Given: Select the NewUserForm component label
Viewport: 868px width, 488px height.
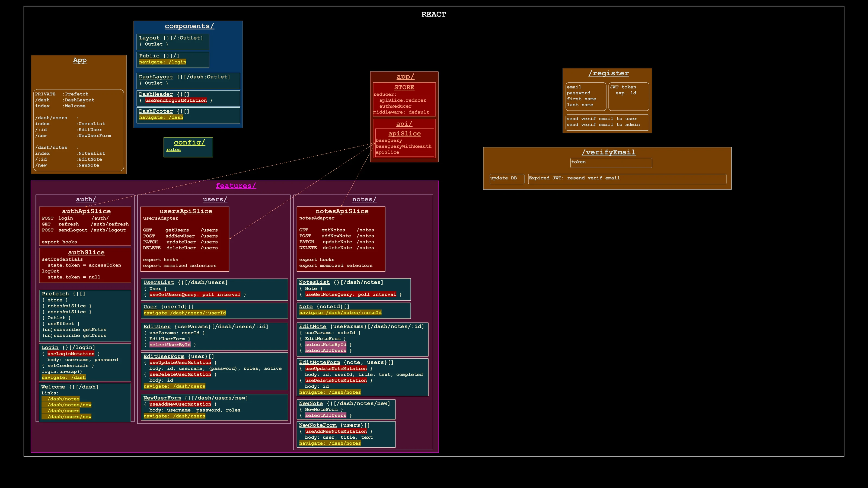Looking at the screenshot, I should point(162,398).
